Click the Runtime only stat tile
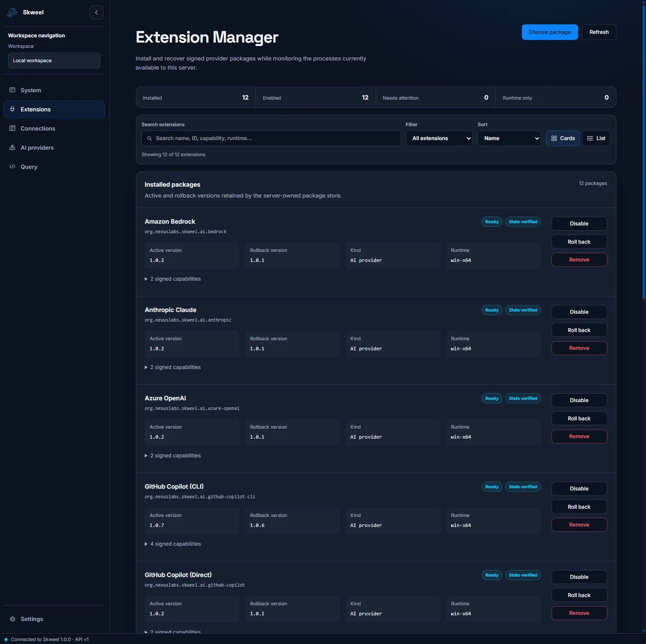 (556, 97)
